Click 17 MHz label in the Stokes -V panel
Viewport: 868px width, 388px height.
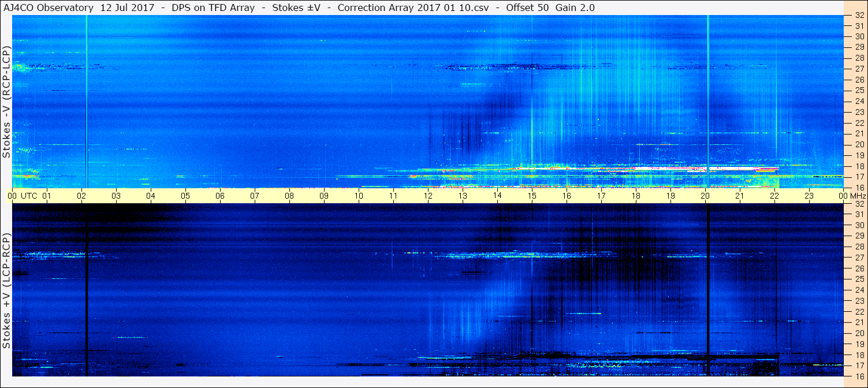pyautogui.click(x=859, y=177)
